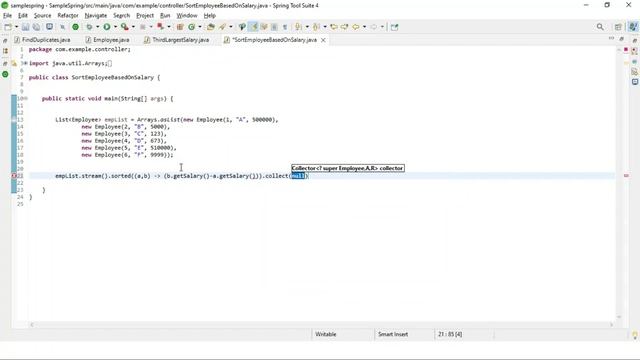Open dropdown arrow next to Back arrow

coord(364,27)
